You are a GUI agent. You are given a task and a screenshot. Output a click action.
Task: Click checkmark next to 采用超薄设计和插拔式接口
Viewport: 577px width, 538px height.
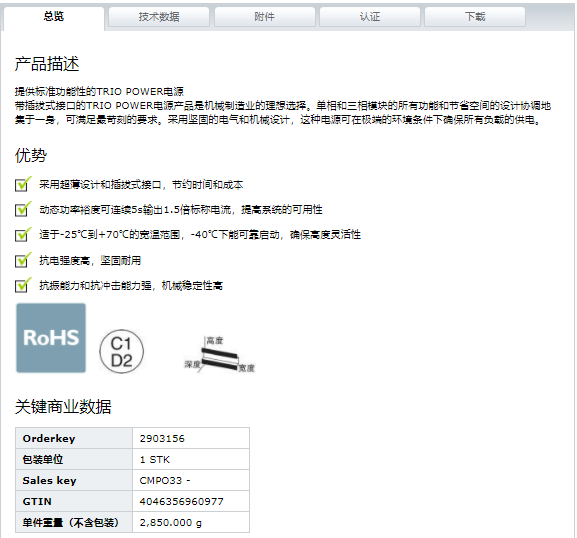tap(23, 184)
